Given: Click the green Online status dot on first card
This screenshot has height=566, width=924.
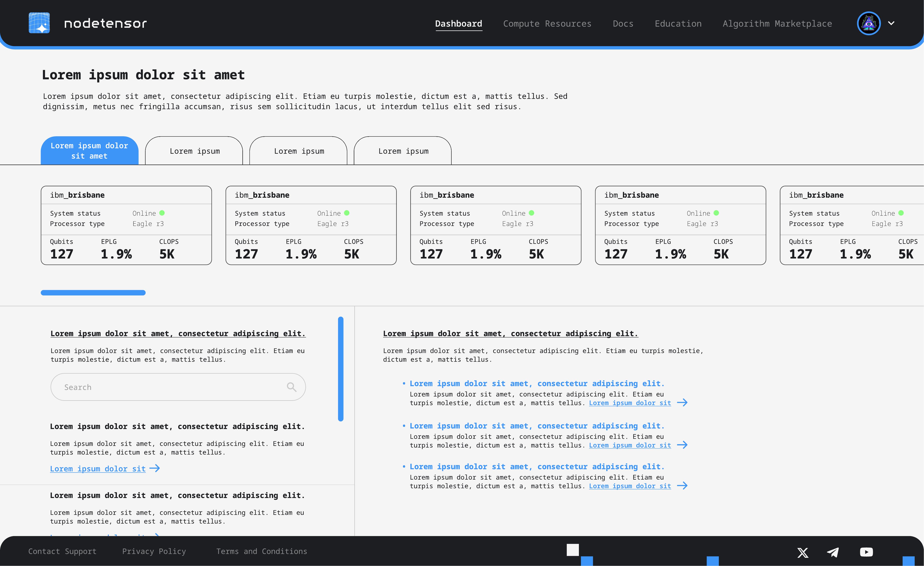Looking at the screenshot, I should (x=162, y=213).
